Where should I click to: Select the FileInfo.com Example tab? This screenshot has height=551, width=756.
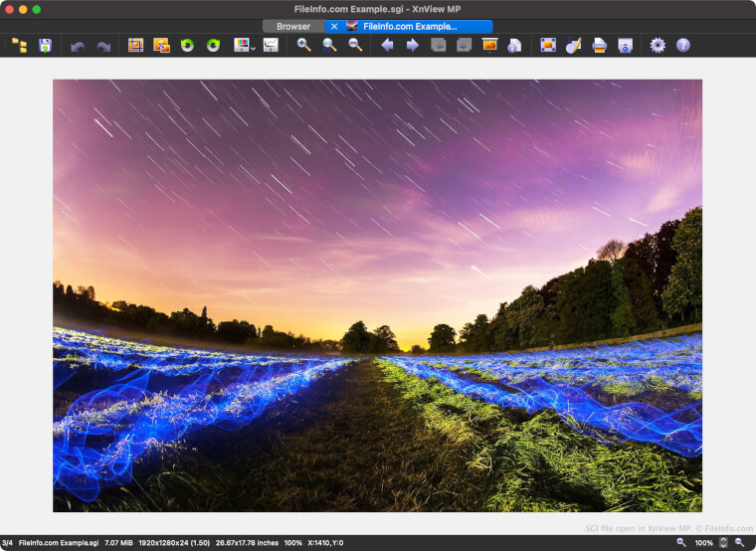[x=409, y=26]
